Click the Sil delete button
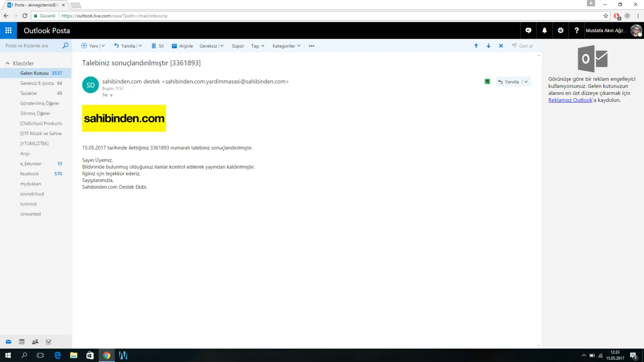 pos(157,46)
